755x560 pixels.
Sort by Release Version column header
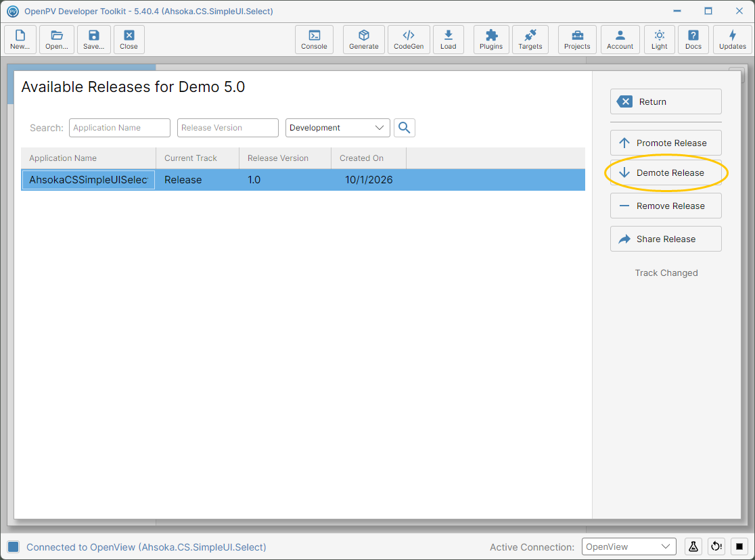pyautogui.click(x=285, y=158)
